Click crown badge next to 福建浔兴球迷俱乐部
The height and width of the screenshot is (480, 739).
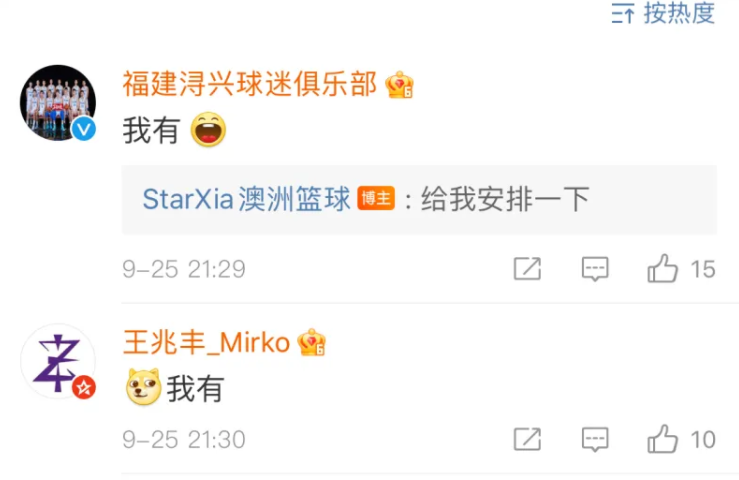399,85
